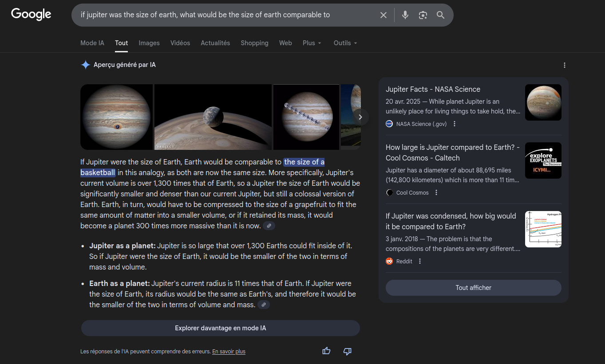Open How large is Jupiter compared result

click(453, 153)
